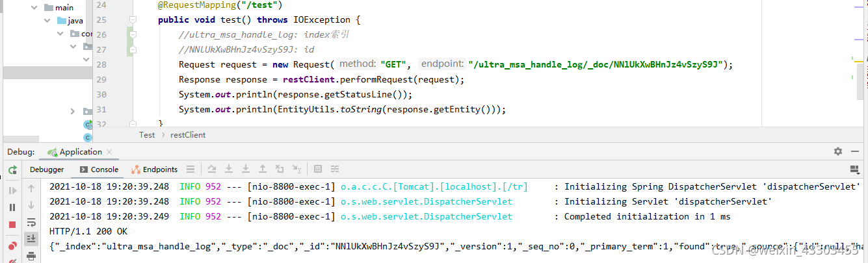Click the Test breadcrumb
Screen dimensions: 868x263
click(147, 135)
